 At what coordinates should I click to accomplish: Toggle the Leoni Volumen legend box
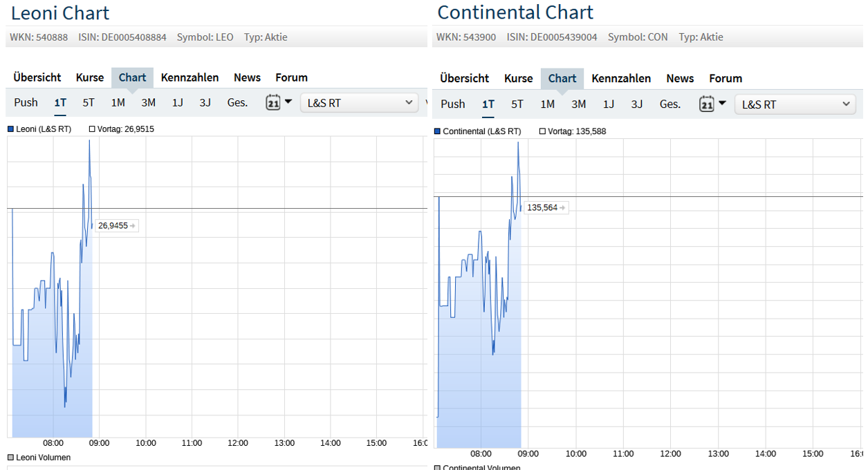tap(11, 458)
